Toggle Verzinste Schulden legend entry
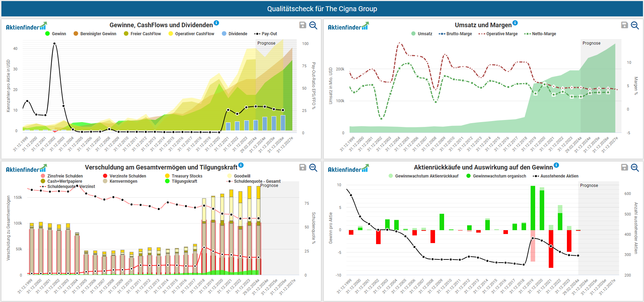This screenshot has width=644, height=302. [x=125, y=176]
